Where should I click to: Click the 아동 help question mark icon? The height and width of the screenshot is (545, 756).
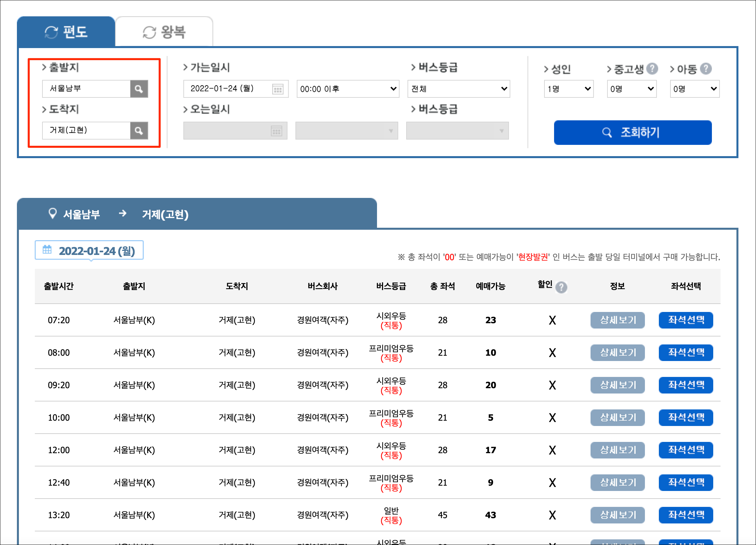pos(706,69)
